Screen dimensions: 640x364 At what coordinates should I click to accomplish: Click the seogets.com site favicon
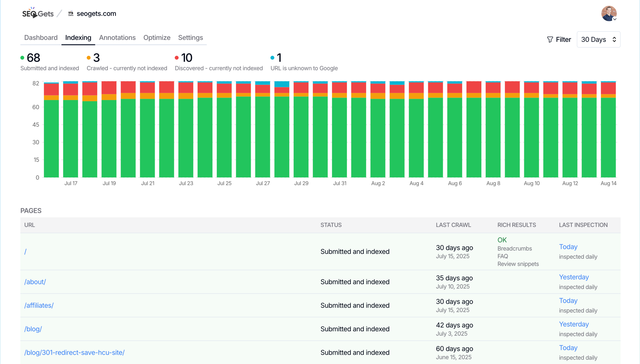click(x=71, y=13)
